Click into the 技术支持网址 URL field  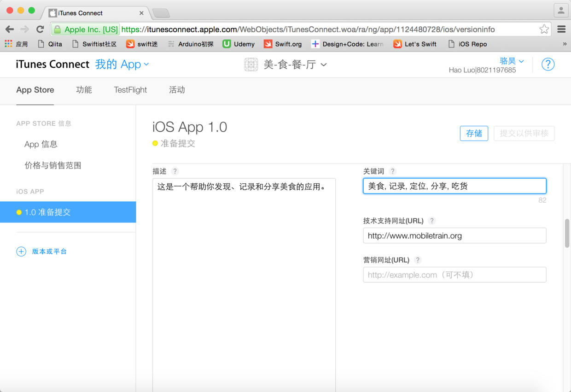454,235
